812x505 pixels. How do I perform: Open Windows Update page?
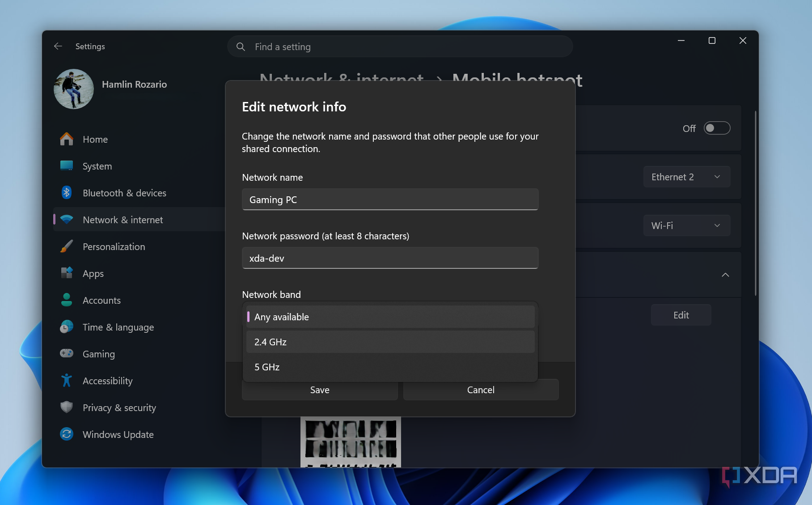139,434
